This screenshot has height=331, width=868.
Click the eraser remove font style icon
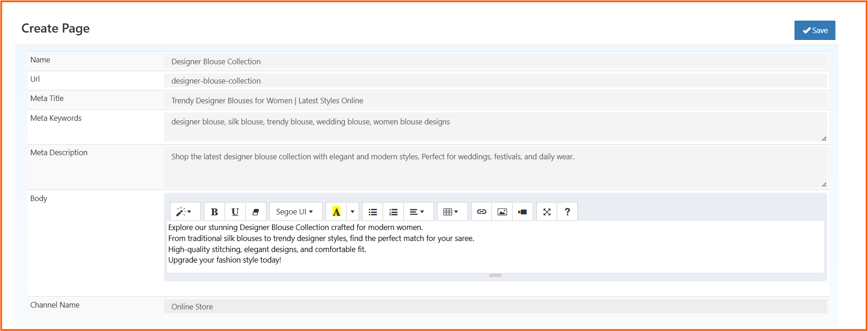point(256,212)
